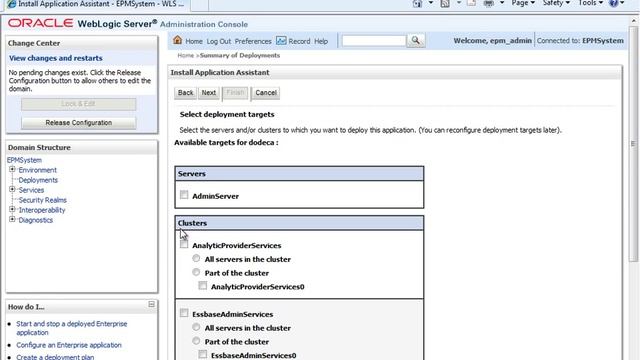Click the scrollbar up arrow
640x360 pixels.
[x=633, y=20]
